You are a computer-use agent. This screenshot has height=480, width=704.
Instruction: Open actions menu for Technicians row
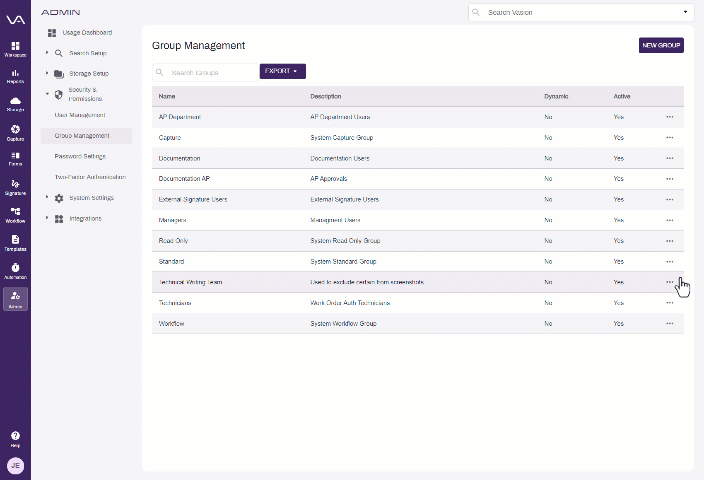669,303
